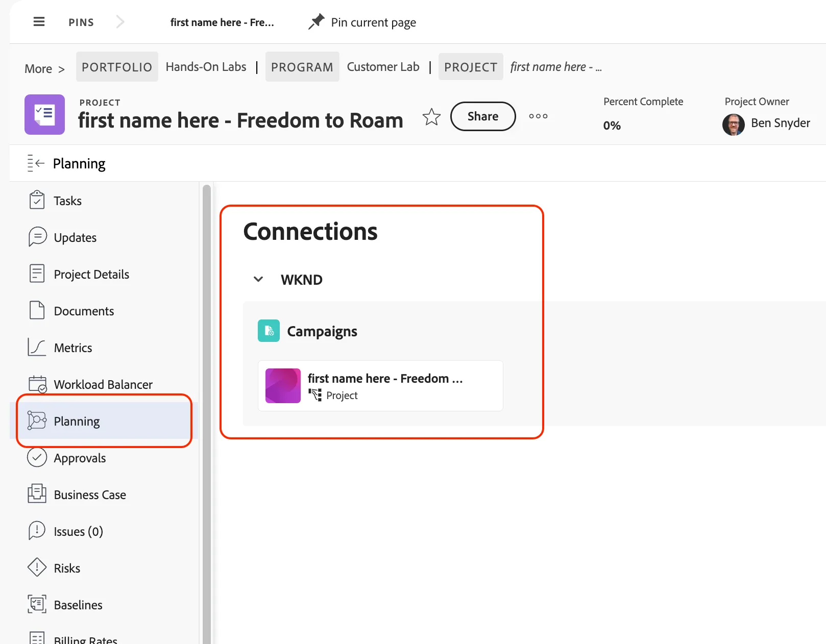Click the Documents page icon
The image size is (826, 644).
click(x=37, y=310)
